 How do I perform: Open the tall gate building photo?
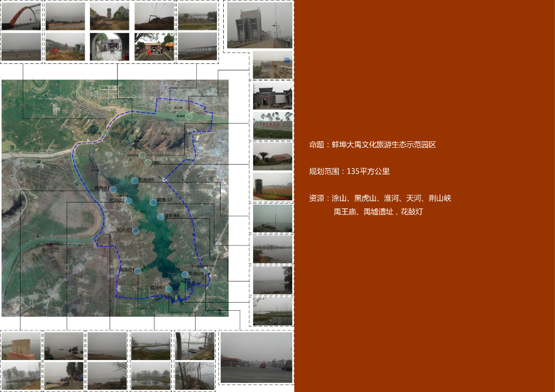click(260, 25)
